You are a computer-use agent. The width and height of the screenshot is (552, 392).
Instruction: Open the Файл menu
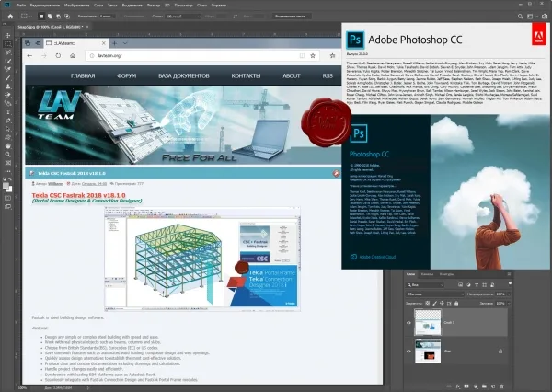coord(21,6)
